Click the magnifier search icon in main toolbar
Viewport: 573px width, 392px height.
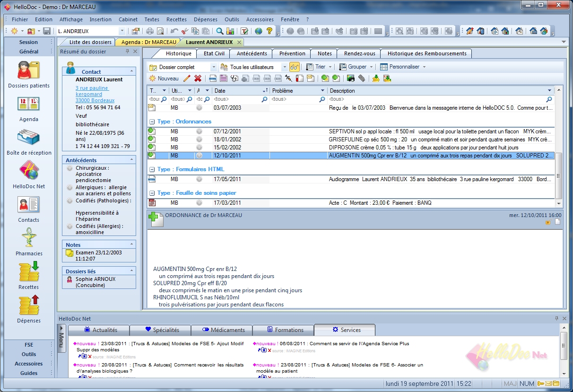[x=220, y=31]
